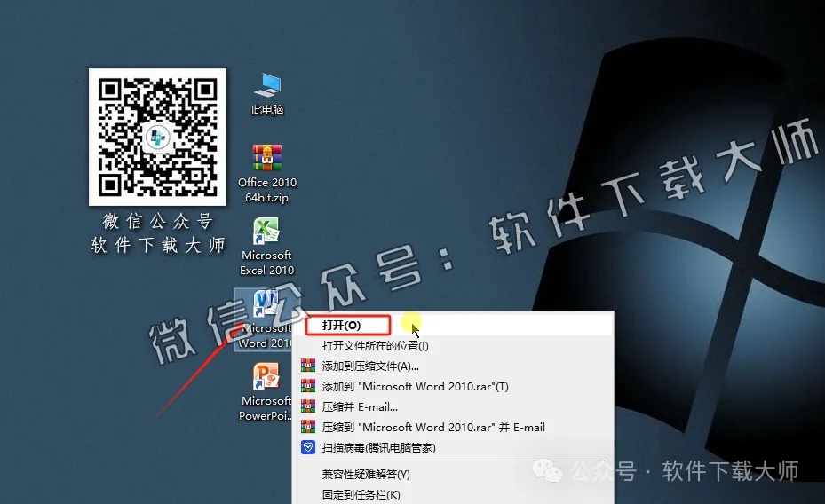825x504 pixels.
Task: Select the Microsoft Excel 2010 shortcut icon
Action: pos(266,232)
